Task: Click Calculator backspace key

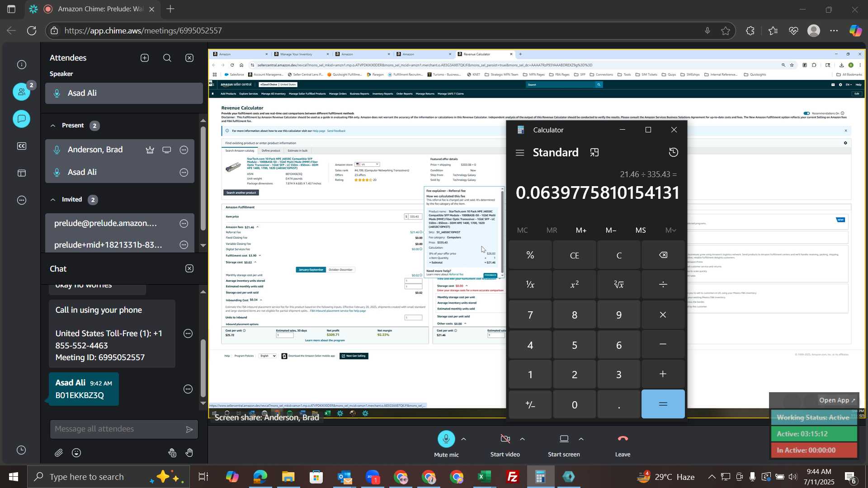Action: coord(663,255)
